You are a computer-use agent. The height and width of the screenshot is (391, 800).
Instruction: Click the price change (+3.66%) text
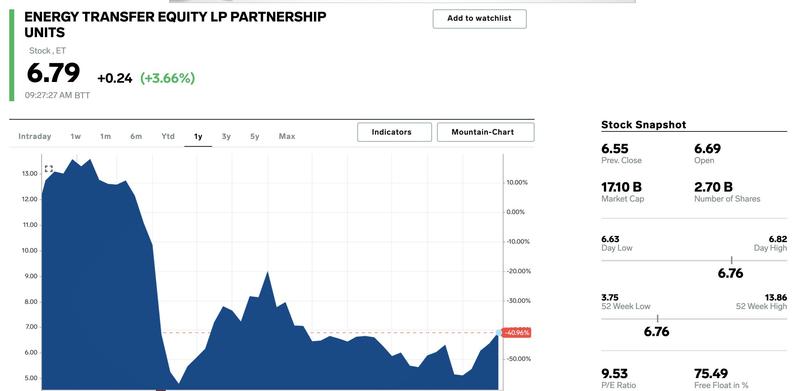click(x=167, y=79)
